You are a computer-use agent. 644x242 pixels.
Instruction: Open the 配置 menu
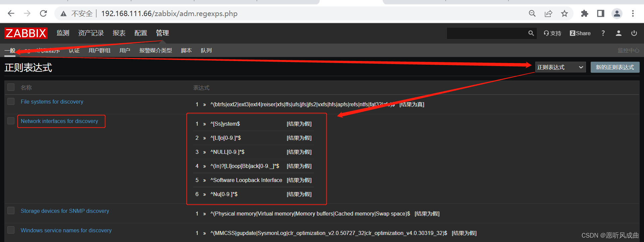pyautogui.click(x=141, y=33)
